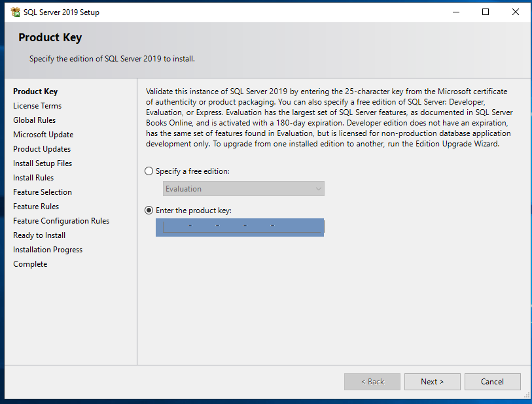Open Feature Configuration Rules step
532x404 pixels.
point(61,220)
